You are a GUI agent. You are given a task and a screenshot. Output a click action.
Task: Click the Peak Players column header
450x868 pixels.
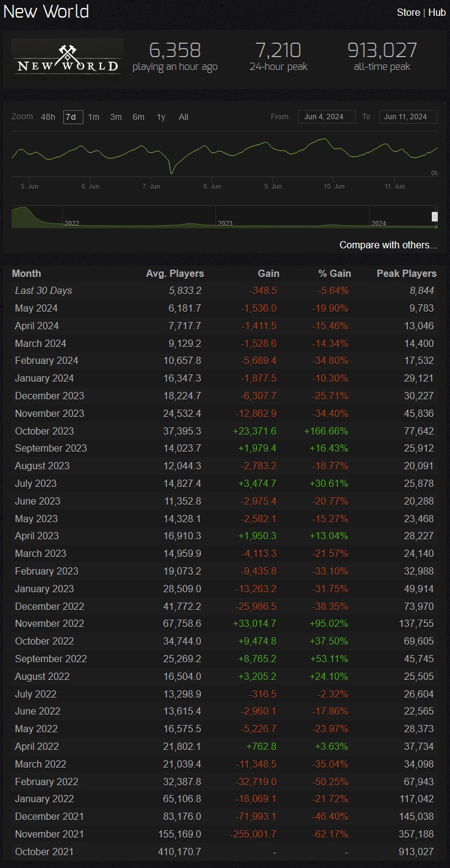click(x=406, y=274)
